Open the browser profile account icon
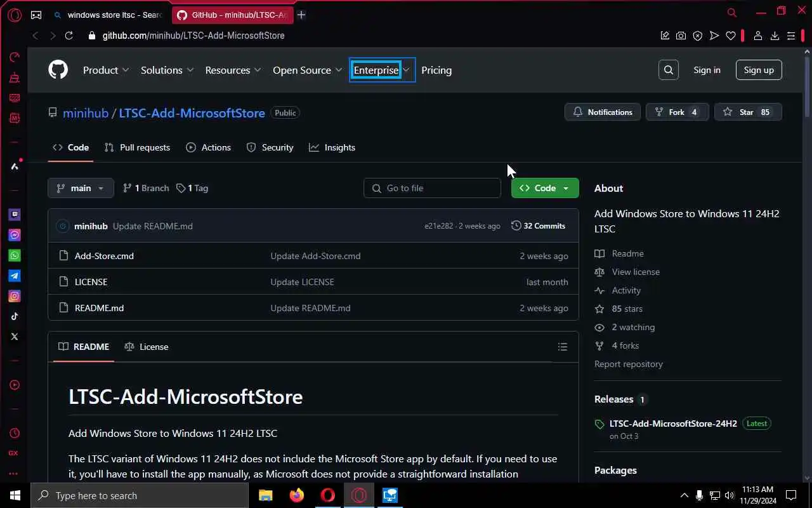The height and width of the screenshot is (508, 812). 757,36
